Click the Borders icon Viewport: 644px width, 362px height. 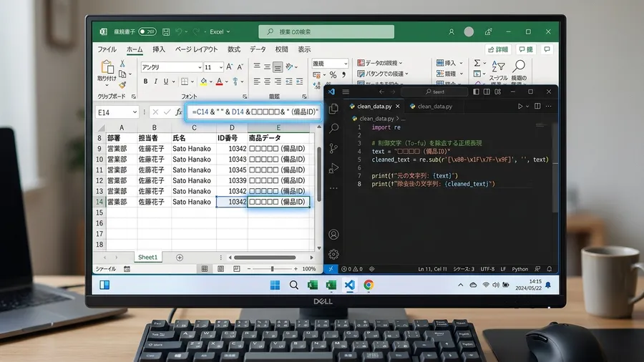click(x=185, y=82)
